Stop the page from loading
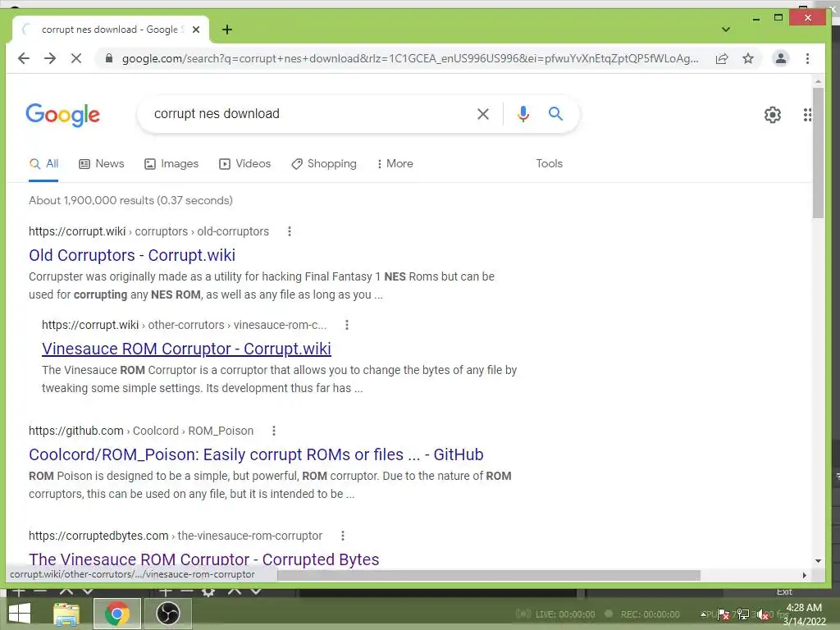The height and width of the screenshot is (630, 840). [x=76, y=58]
